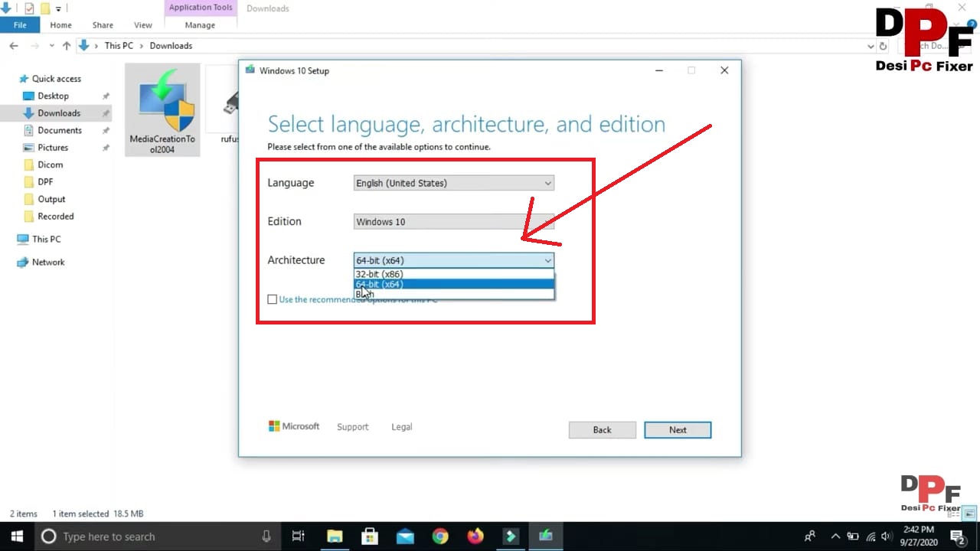Open the Mail app from taskbar
The height and width of the screenshot is (551, 980).
click(x=405, y=536)
